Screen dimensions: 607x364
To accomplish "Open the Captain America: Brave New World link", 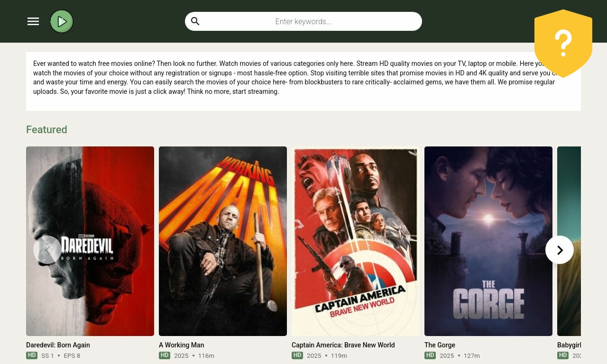I will point(343,345).
